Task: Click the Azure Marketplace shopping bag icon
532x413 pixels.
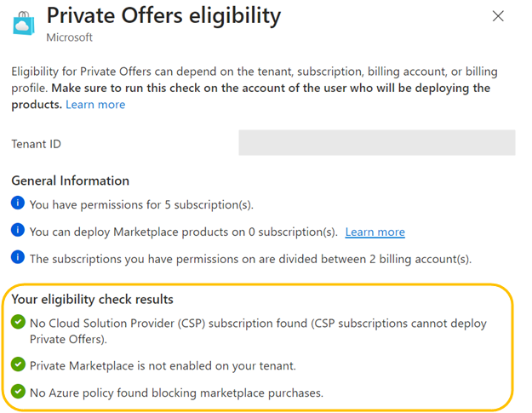Action: pyautogui.click(x=24, y=21)
